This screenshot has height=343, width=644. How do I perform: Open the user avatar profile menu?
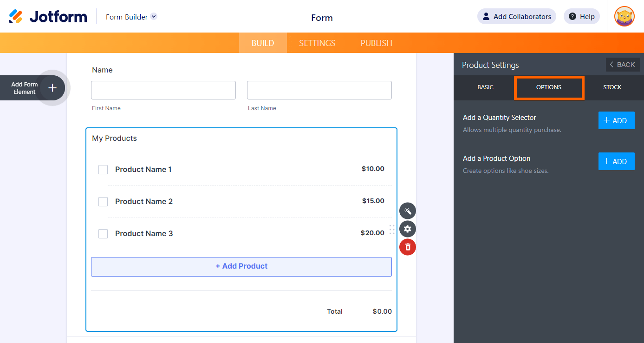624,17
